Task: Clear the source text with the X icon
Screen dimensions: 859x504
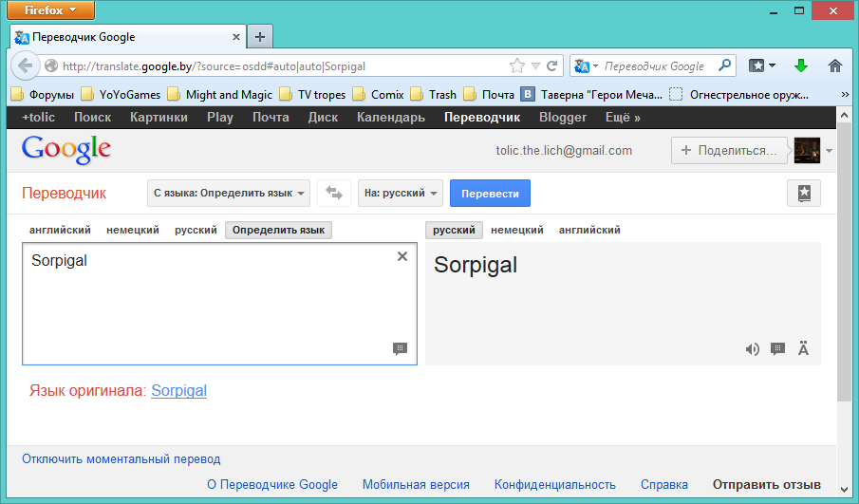Action: (401, 256)
